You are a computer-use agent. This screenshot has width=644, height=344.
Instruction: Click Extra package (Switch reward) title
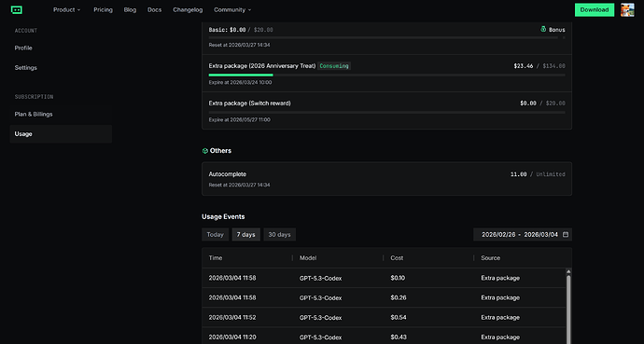point(250,103)
